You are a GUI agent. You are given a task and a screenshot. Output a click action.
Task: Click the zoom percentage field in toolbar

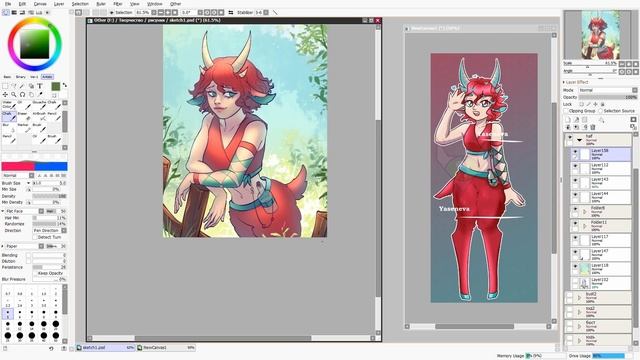[x=142, y=13]
